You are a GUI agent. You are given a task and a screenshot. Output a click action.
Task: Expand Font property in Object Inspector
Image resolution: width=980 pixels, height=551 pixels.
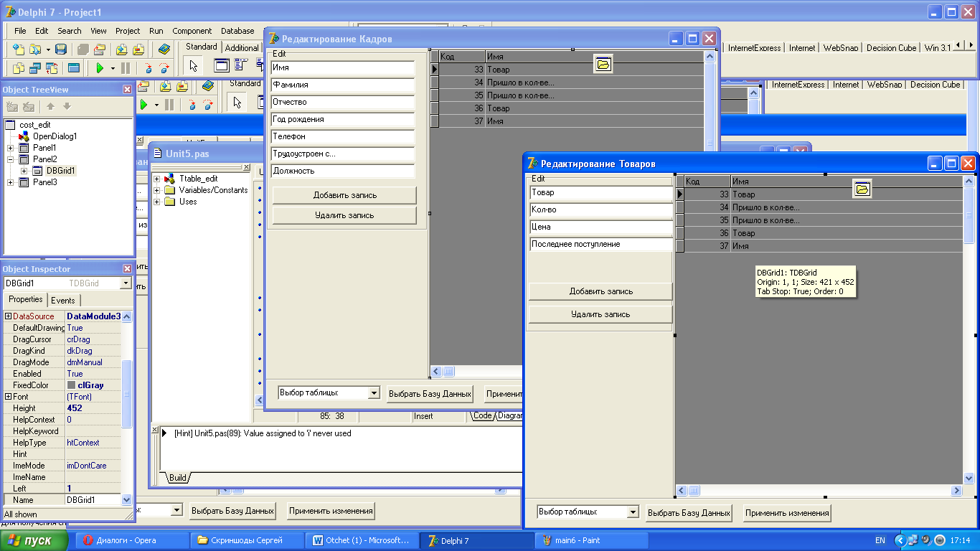9,397
